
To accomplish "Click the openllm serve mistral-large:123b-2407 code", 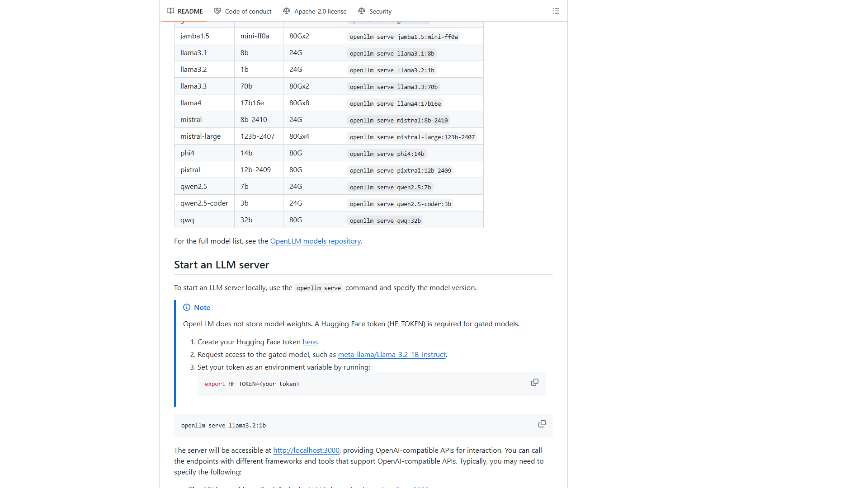I will point(412,137).
